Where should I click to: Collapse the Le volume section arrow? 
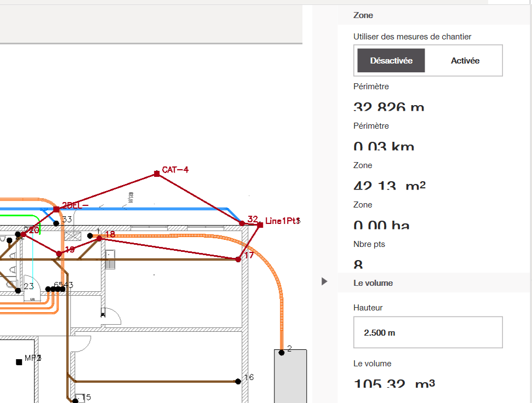[x=324, y=281]
